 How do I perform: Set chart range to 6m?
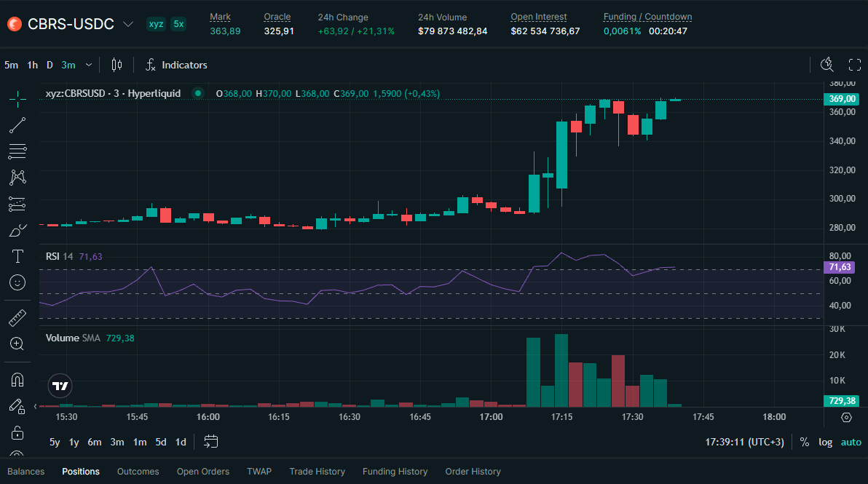95,442
